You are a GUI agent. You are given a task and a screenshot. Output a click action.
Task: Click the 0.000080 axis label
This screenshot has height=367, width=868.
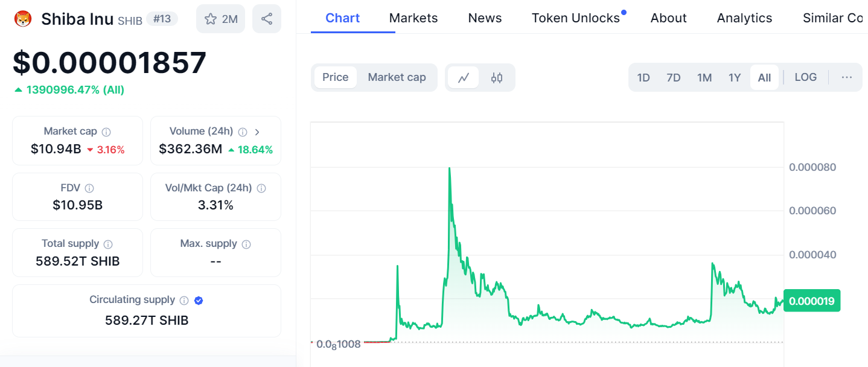click(812, 167)
